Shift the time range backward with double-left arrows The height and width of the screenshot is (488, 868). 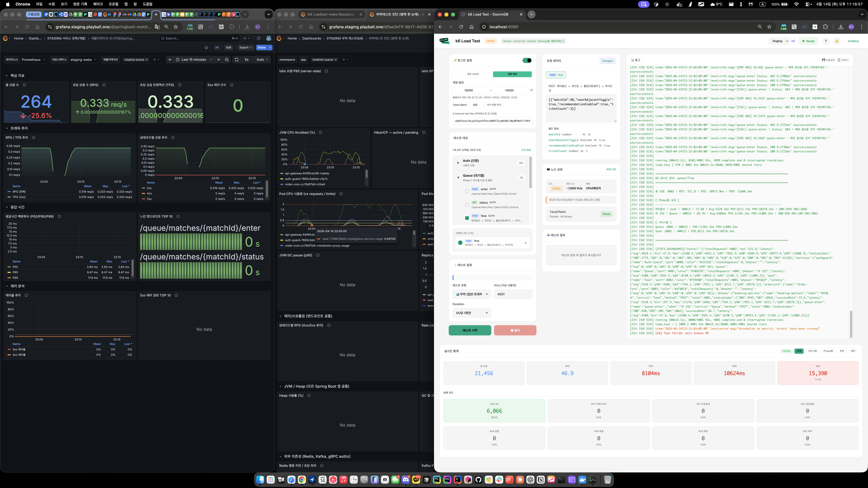[170, 60]
